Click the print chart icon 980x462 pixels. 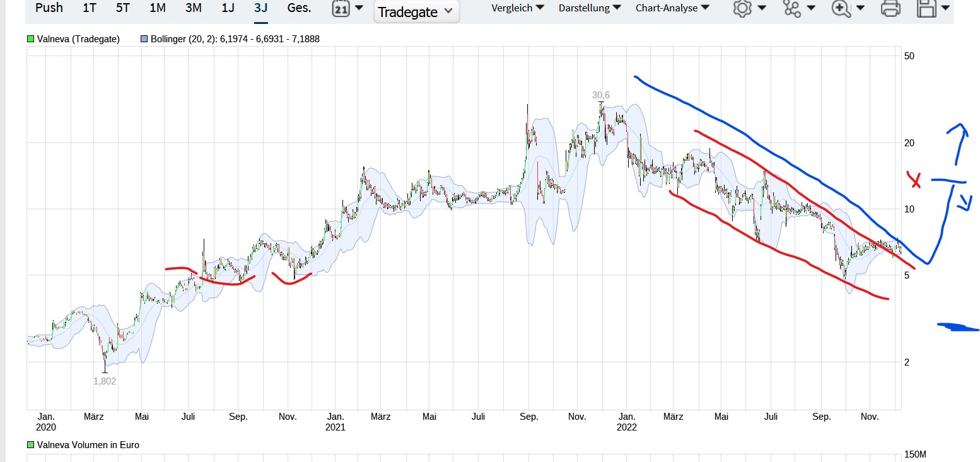(x=890, y=9)
